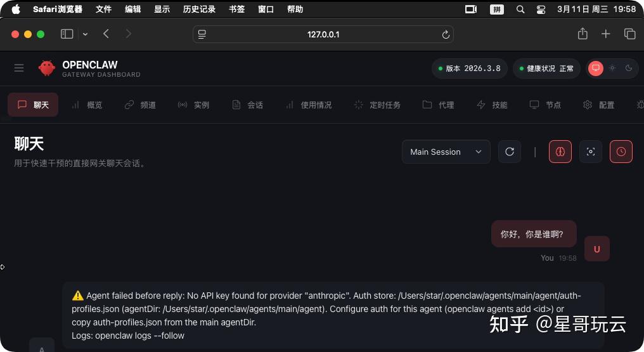Open Spotlight search in menu bar

(x=520, y=9)
